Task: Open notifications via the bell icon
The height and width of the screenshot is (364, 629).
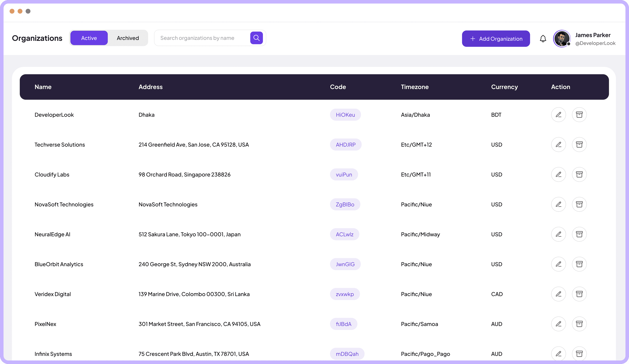Action: coord(543,38)
